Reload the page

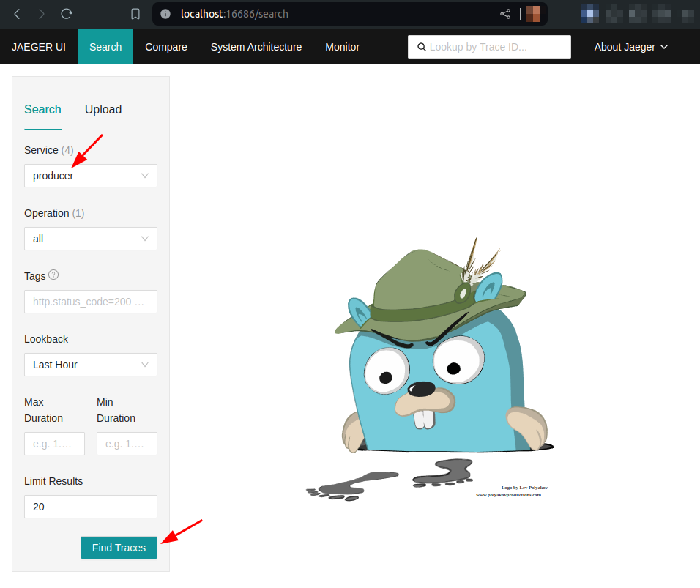(67, 14)
